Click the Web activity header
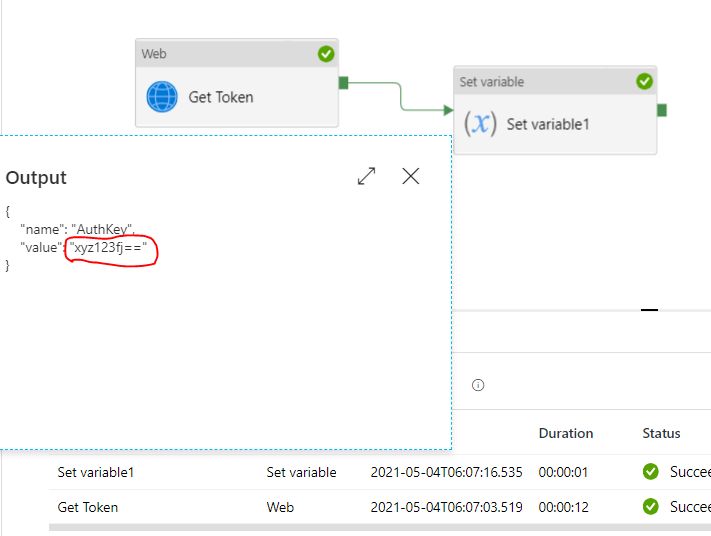The image size is (711, 536). tap(237, 54)
